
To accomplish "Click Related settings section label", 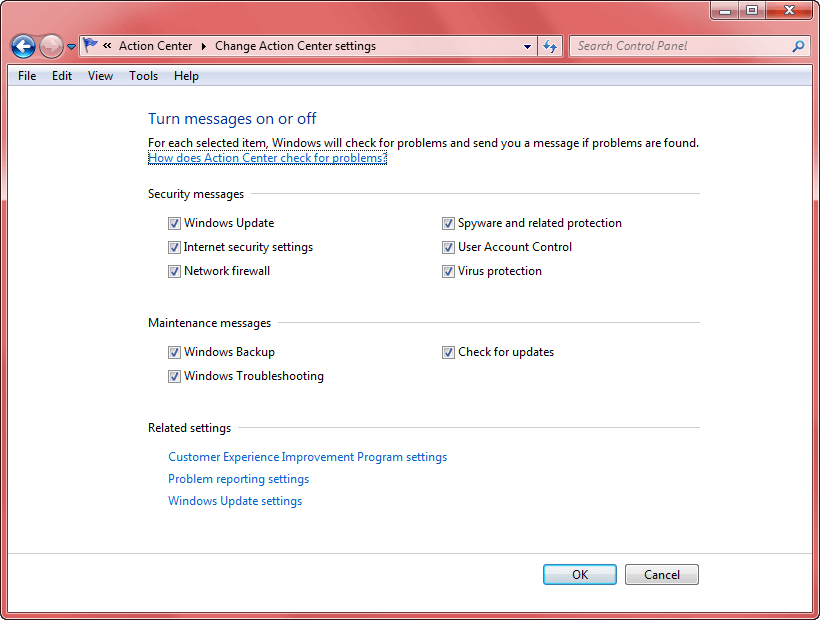I will (x=189, y=428).
